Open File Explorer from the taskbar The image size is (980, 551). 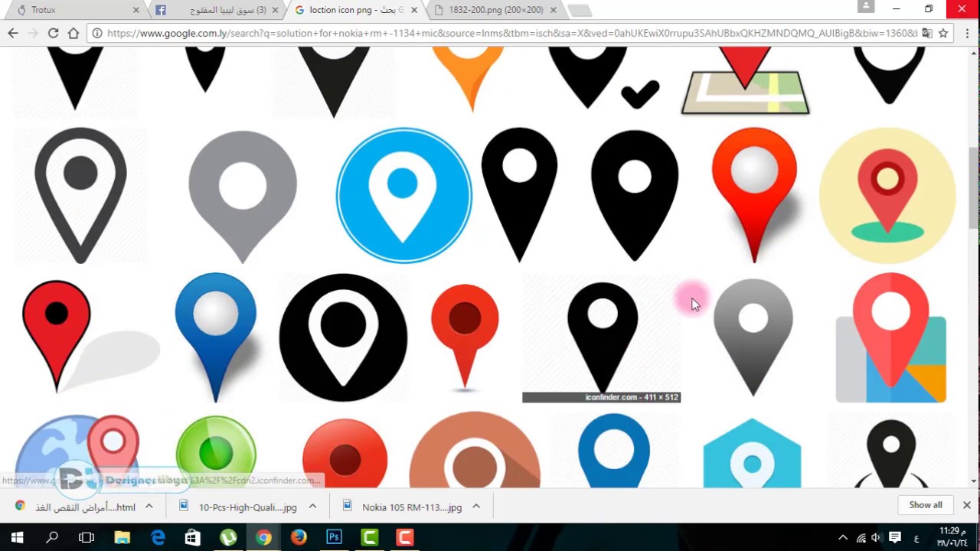click(x=122, y=537)
